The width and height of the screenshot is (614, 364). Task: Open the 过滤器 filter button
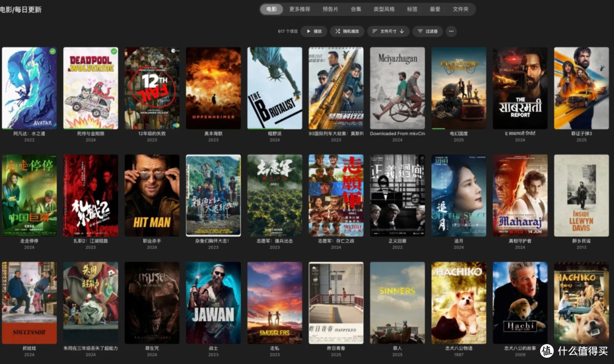428,31
